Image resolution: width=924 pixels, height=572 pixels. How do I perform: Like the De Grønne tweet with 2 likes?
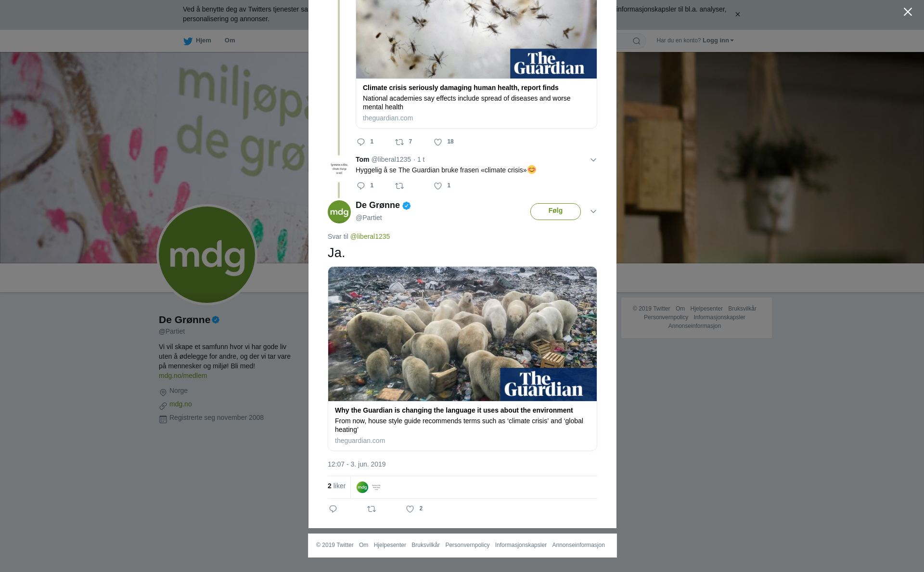click(410, 509)
